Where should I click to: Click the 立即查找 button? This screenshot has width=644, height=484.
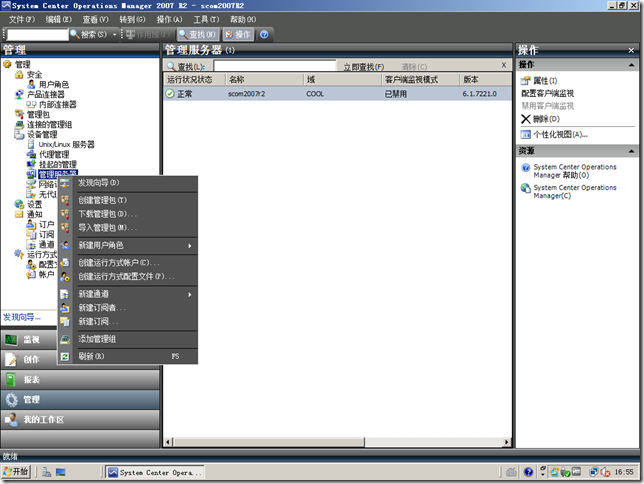coord(363,67)
